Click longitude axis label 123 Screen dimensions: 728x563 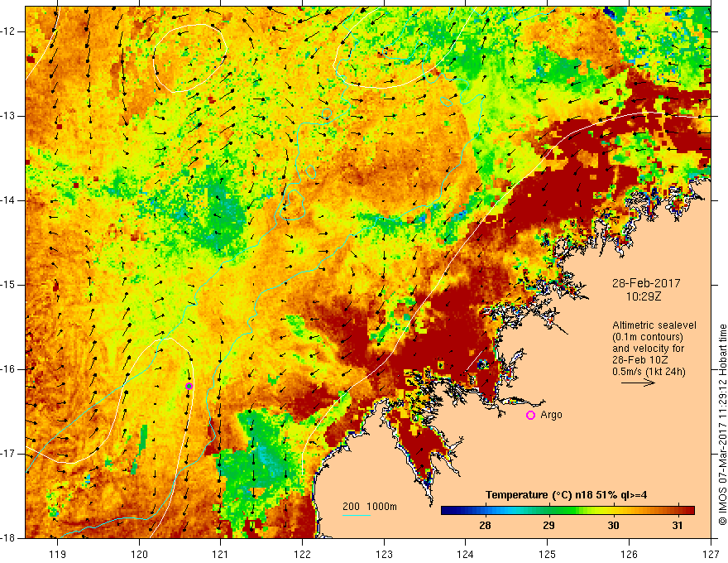(384, 554)
